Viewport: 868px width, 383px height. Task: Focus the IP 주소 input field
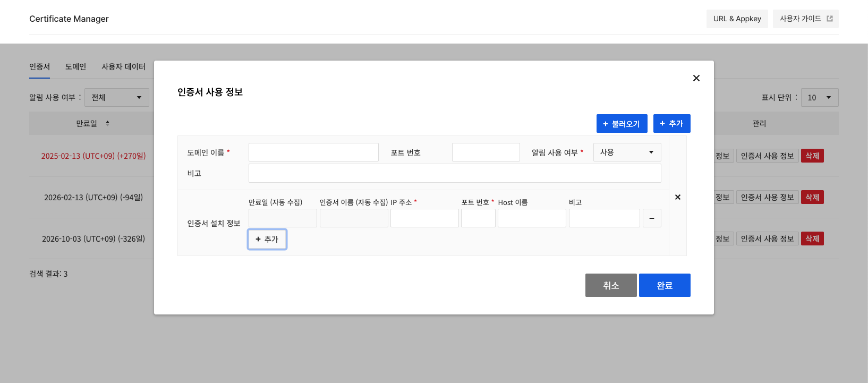point(424,218)
